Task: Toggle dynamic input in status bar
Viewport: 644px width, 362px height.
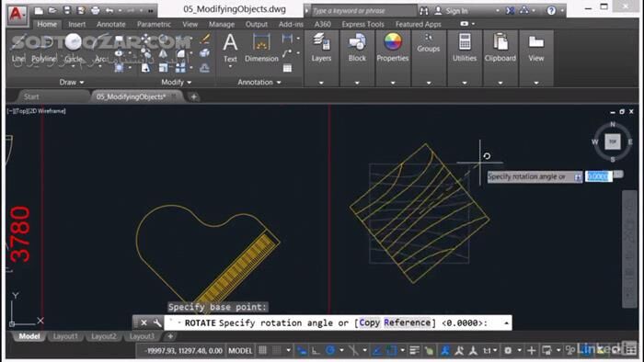Action: click(x=302, y=351)
